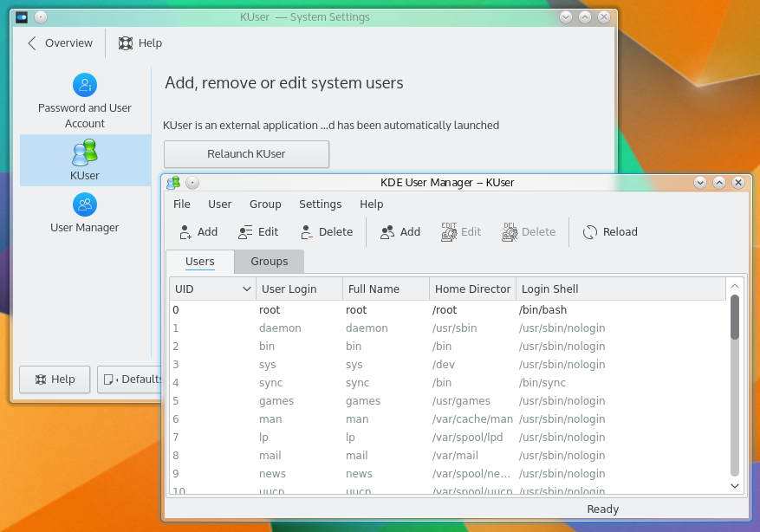The width and height of the screenshot is (760, 532).
Task: Sort the table by UID column header
Action: 211,289
